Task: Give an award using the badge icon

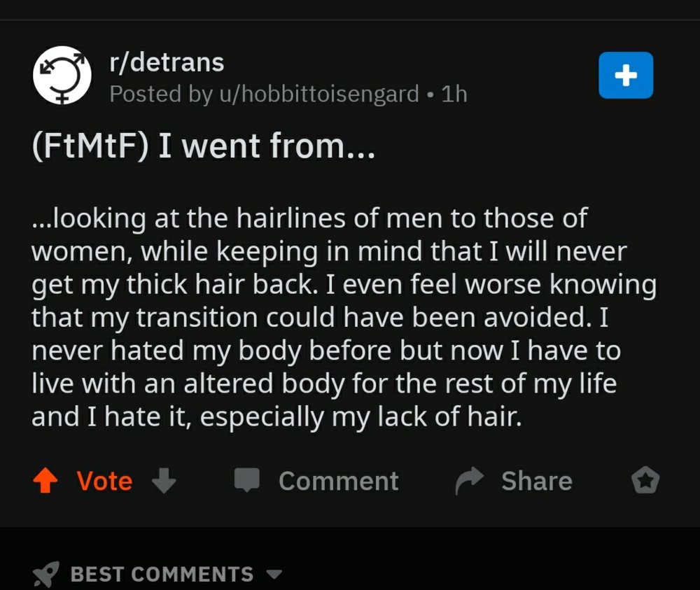Action: point(645,481)
